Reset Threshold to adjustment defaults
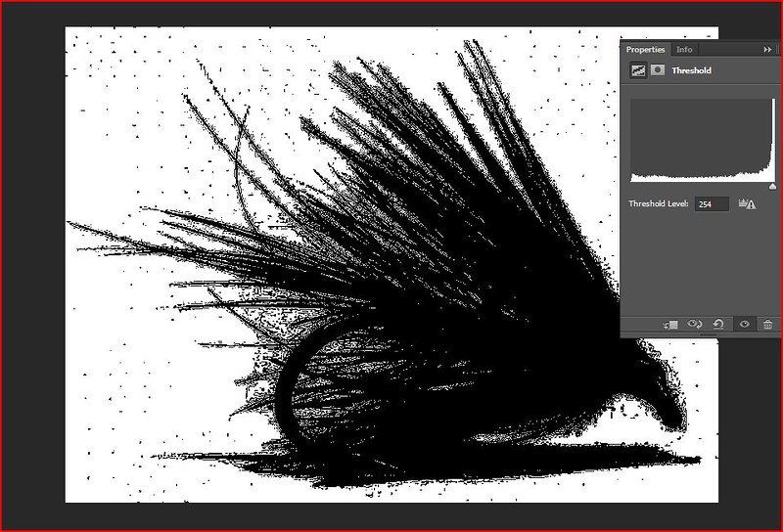The image size is (783, 532). pyautogui.click(x=718, y=324)
